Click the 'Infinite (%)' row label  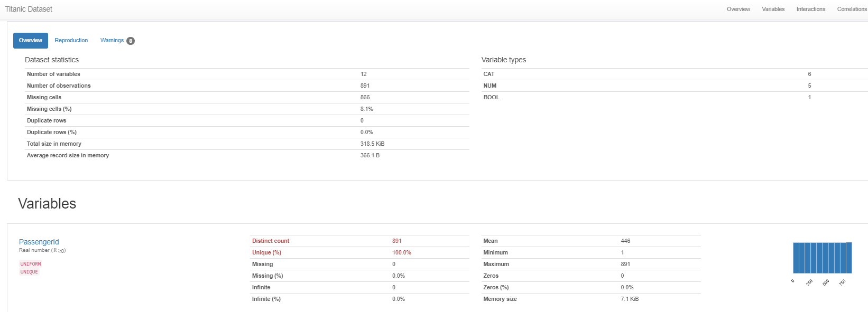pyautogui.click(x=266, y=299)
